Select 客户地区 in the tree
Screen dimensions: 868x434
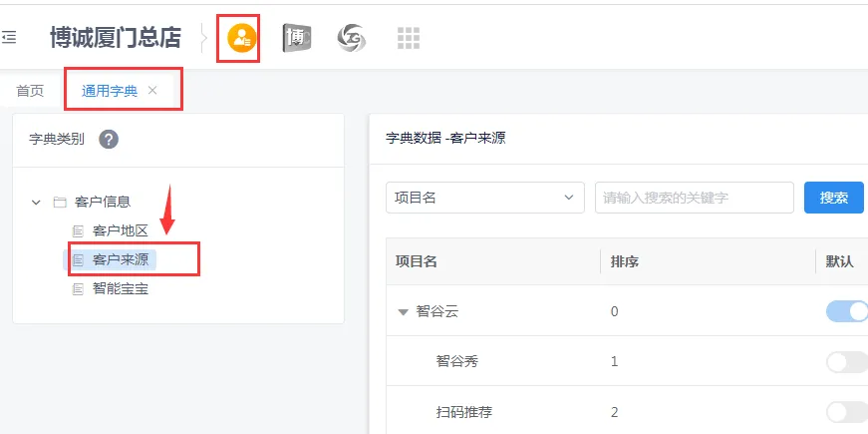coord(120,230)
